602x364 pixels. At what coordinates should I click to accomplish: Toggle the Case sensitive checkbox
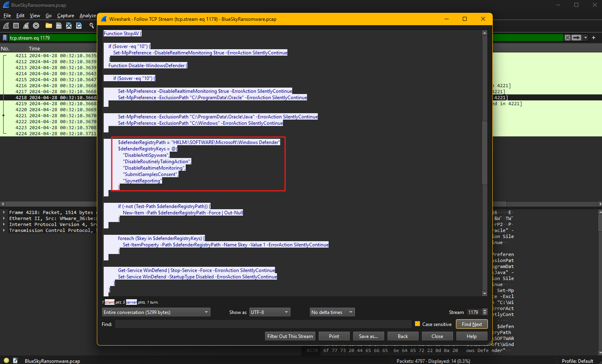417,324
